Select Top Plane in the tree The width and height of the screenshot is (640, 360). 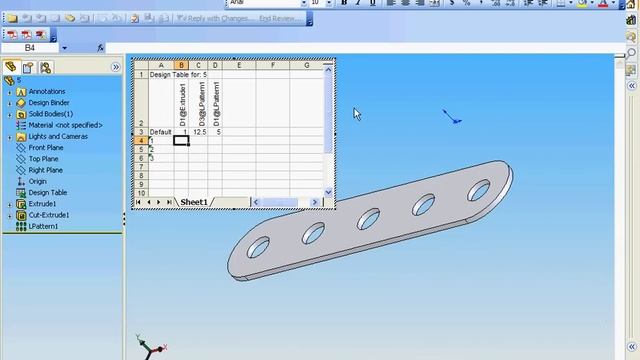pos(43,159)
